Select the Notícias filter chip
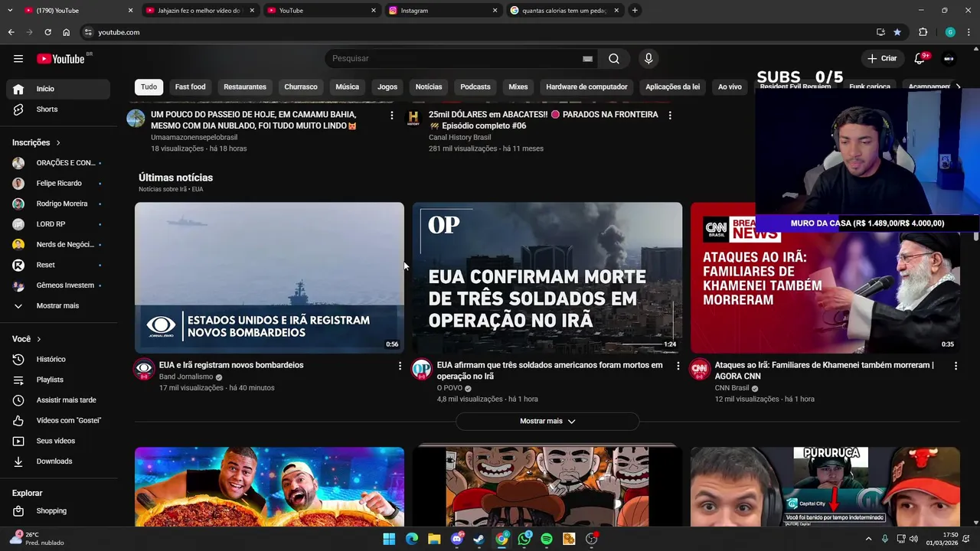 tap(429, 87)
